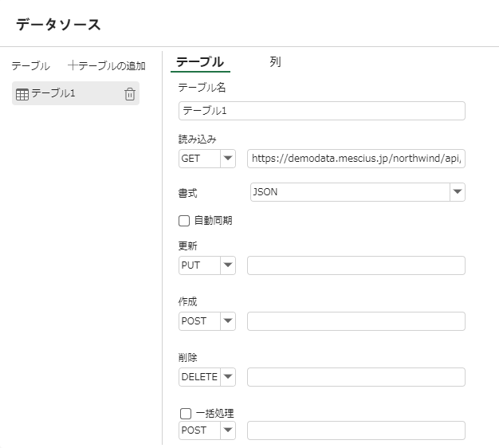Open the PUT method dropdown under 更新

pyautogui.click(x=227, y=265)
